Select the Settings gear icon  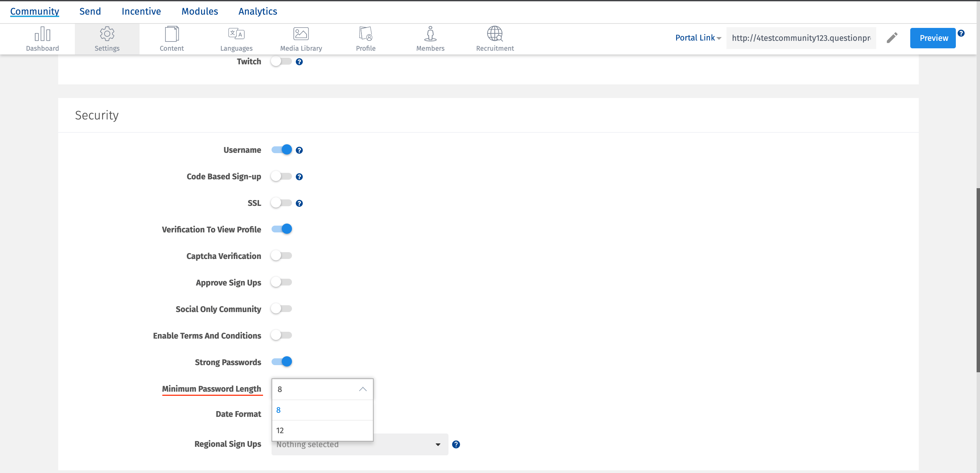pyautogui.click(x=107, y=38)
